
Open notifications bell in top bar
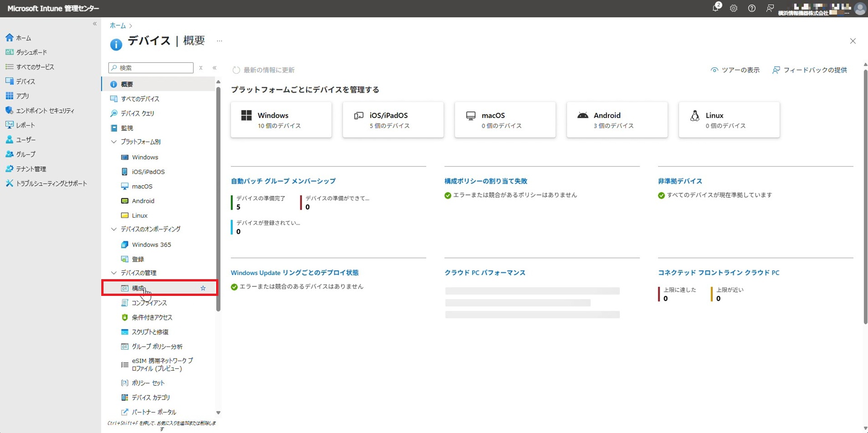pyautogui.click(x=716, y=8)
